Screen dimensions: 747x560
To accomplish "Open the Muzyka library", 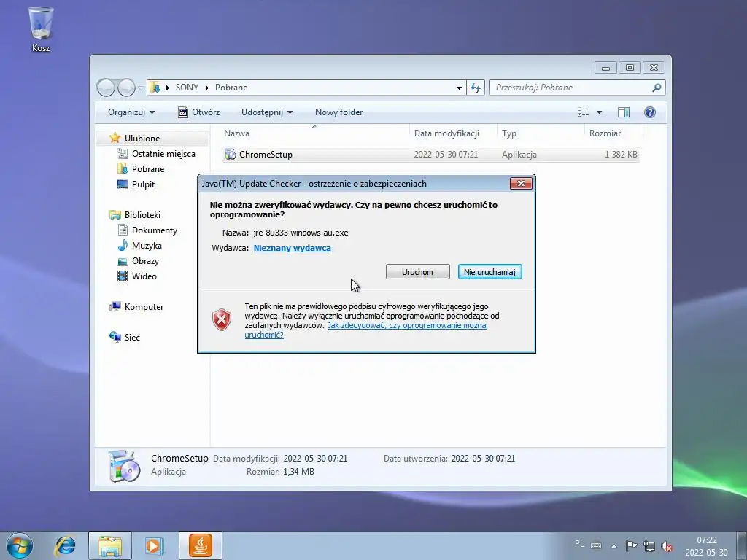I will [x=147, y=246].
